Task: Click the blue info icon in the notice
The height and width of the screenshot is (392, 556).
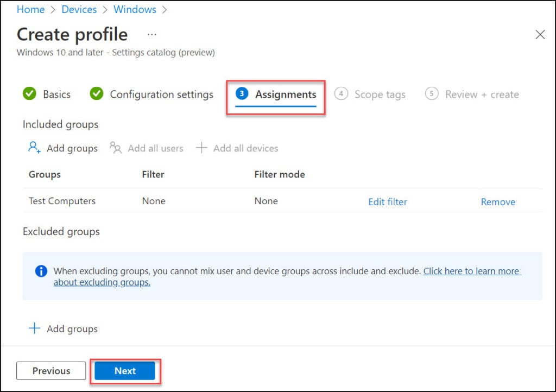Action: pos(41,271)
